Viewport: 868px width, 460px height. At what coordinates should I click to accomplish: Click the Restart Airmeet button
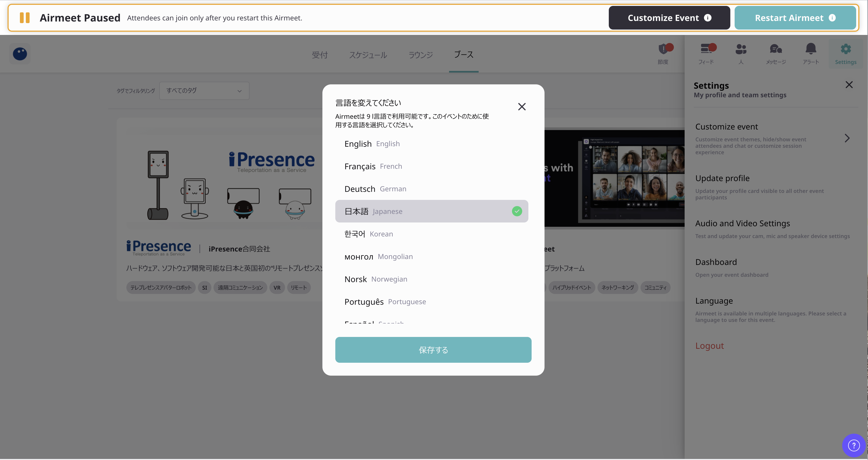[795, 18]
